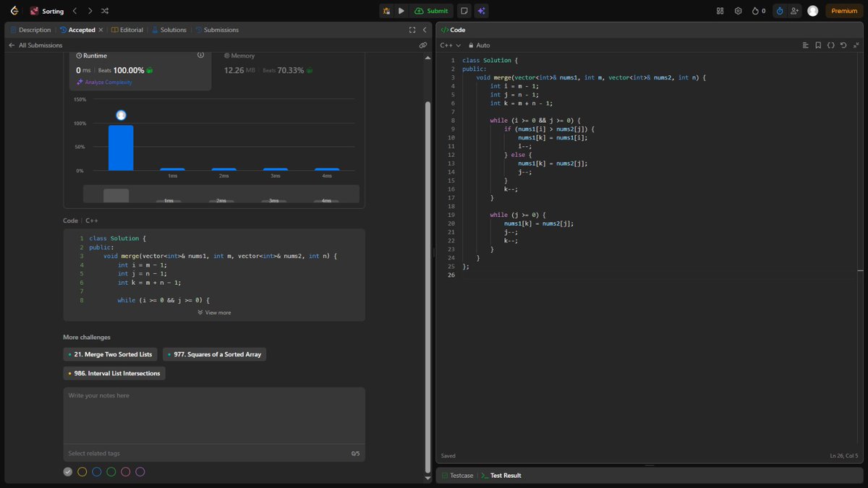
Task: Select the purple color swatch
Action: pyautogui.click(x=140, y=472)
